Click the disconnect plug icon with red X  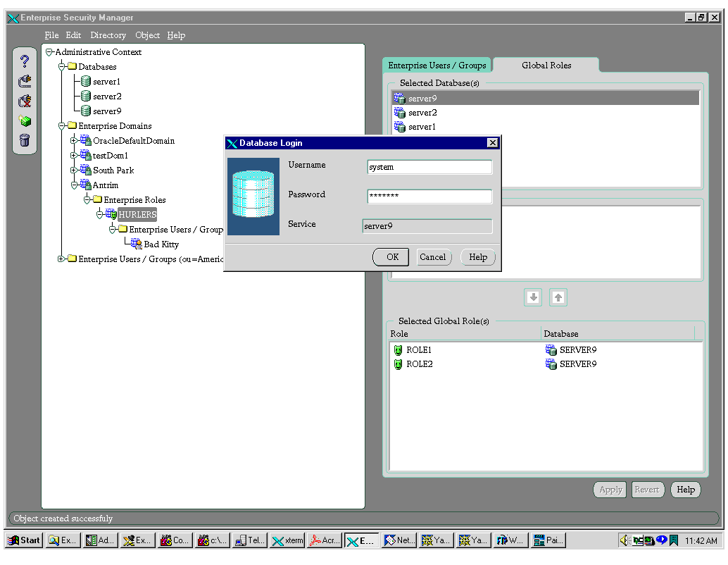pyautogui.click(x=25, y=101)
